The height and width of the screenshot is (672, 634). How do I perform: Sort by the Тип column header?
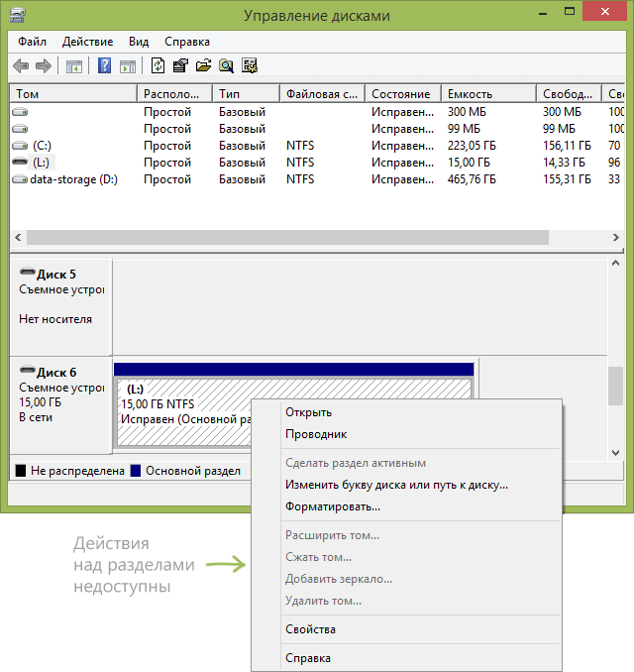247,94
